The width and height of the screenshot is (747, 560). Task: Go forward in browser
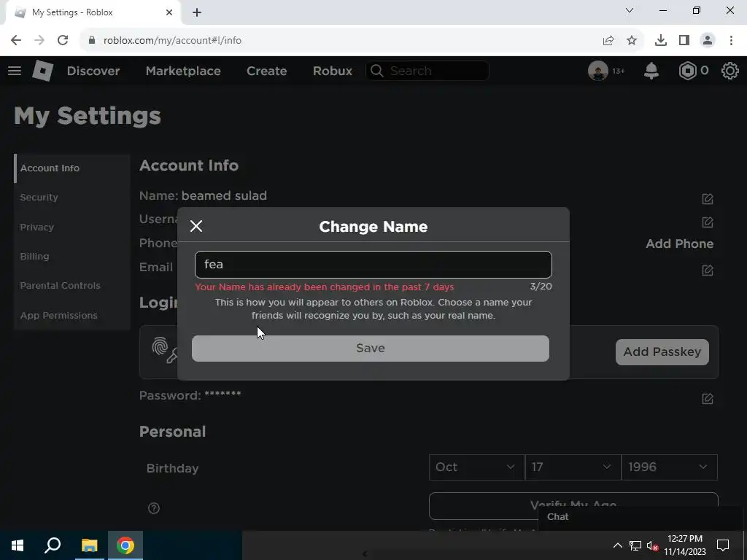39,41
